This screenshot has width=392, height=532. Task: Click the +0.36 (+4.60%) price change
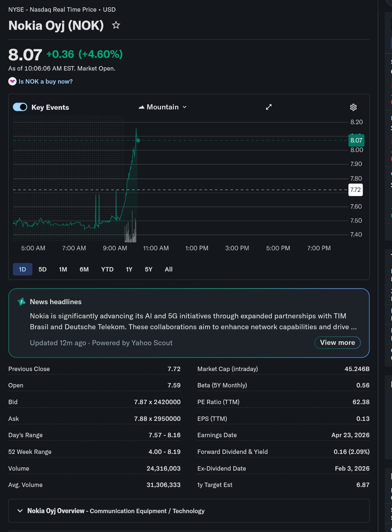tap(85, 54)
